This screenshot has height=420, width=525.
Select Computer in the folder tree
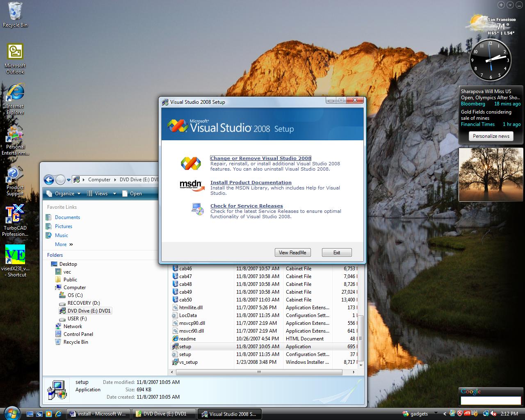pos(75,288)
